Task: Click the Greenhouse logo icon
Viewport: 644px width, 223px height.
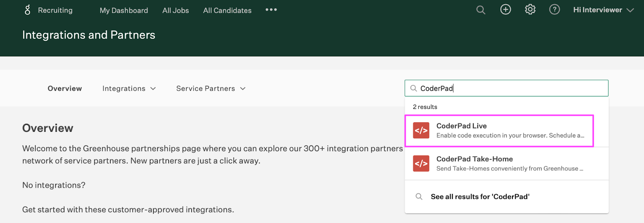Action: pos(27,10)
